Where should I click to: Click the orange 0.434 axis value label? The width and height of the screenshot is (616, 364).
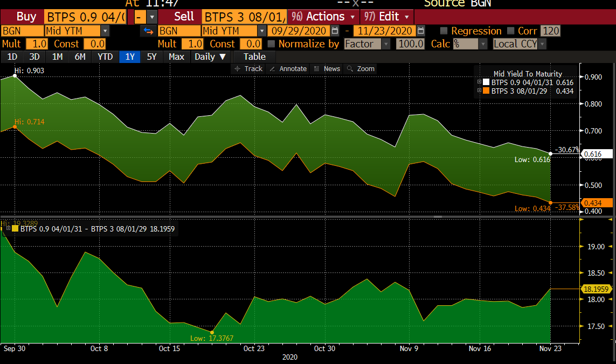(x=596, y=203)
